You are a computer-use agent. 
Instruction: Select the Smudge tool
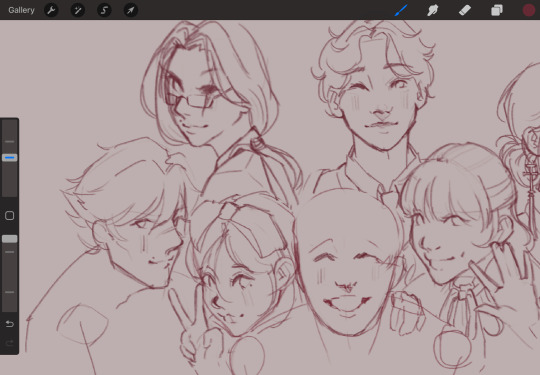click(x=433, y=10)
